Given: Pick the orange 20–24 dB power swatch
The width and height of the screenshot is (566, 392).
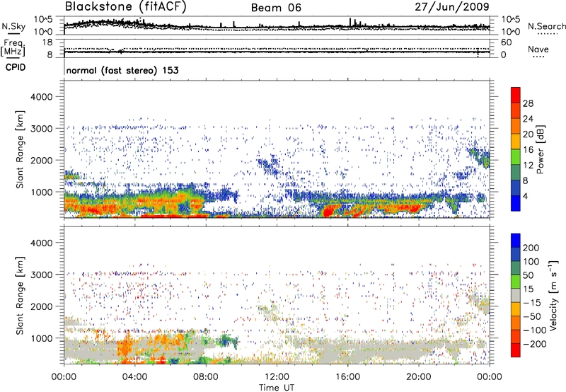Looking at the screenshot, I should 516,127.
